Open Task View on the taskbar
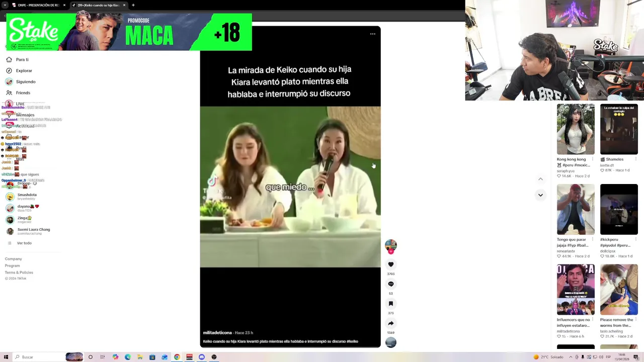 tap(103, 357)
